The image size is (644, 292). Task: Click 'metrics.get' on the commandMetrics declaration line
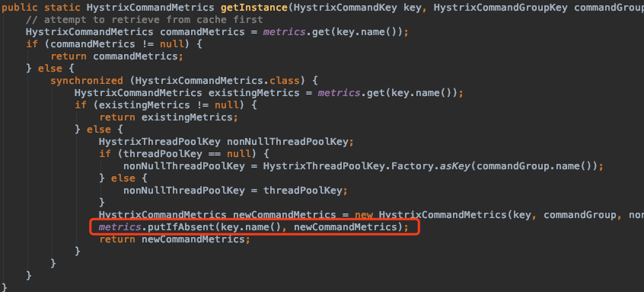tap(297, 32)
